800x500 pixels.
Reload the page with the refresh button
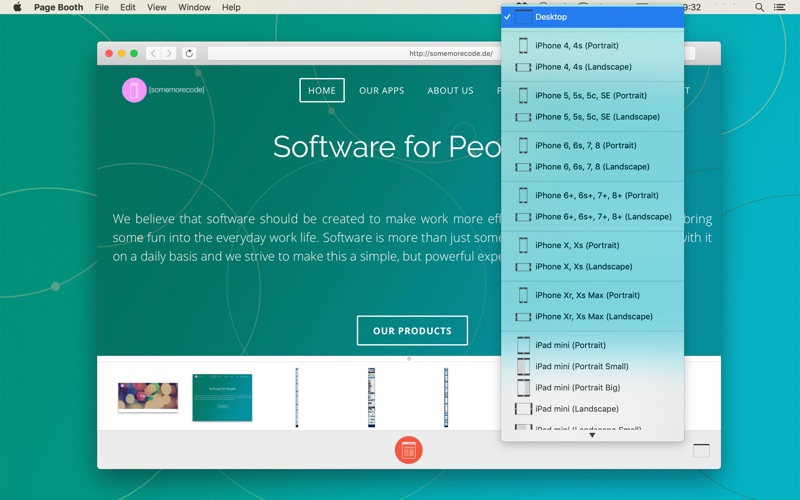189,53
